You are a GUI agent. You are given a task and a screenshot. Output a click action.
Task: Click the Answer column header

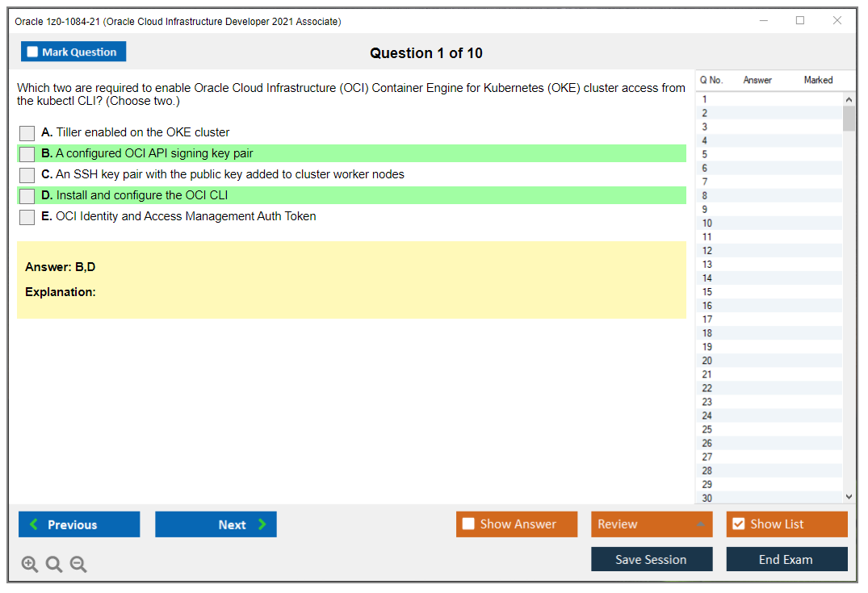coord(757,80)
